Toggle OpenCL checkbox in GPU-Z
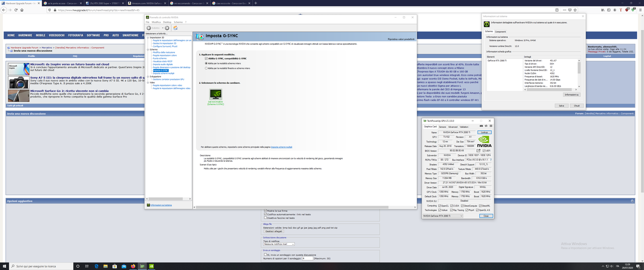Viewport: 644px width, 270px height. pos(440,206)
